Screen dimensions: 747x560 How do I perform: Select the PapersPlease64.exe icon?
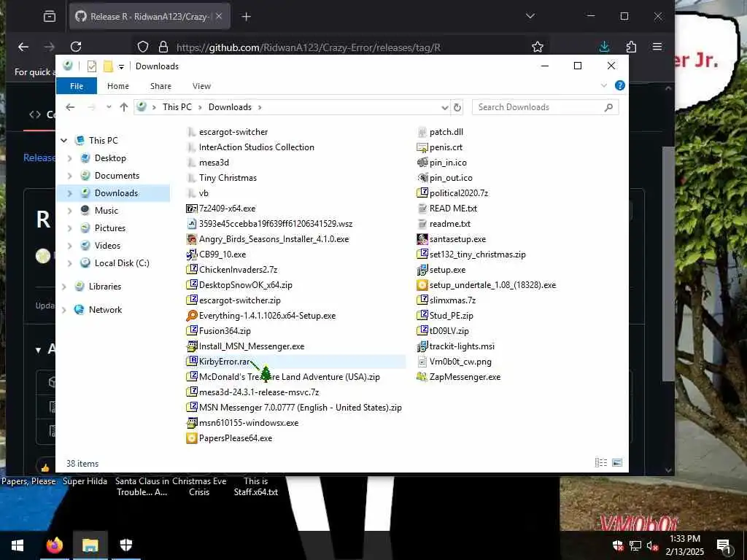(x=192, y=438)
